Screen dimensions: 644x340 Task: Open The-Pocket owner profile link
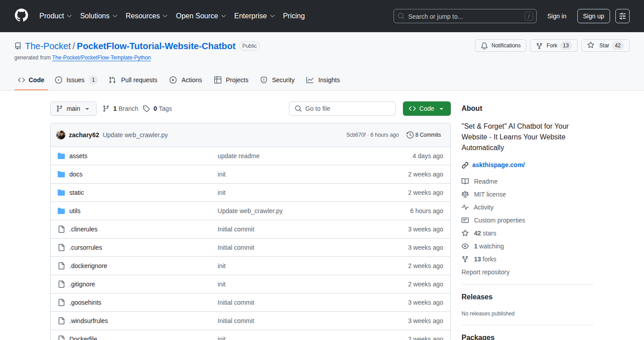point(48,46)
